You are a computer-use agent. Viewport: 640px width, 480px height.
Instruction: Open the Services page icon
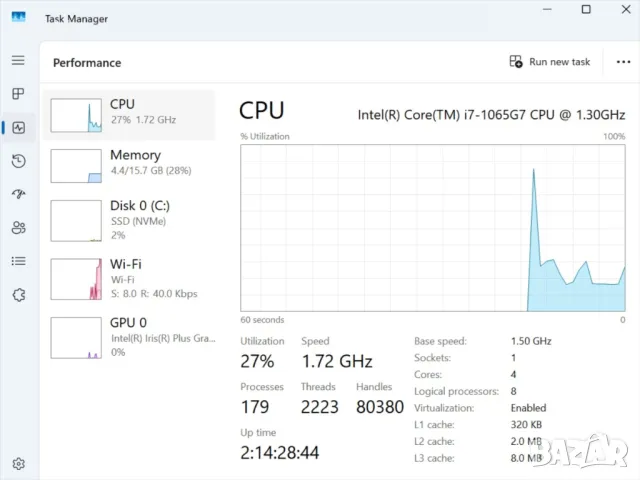tap(18, 295)
